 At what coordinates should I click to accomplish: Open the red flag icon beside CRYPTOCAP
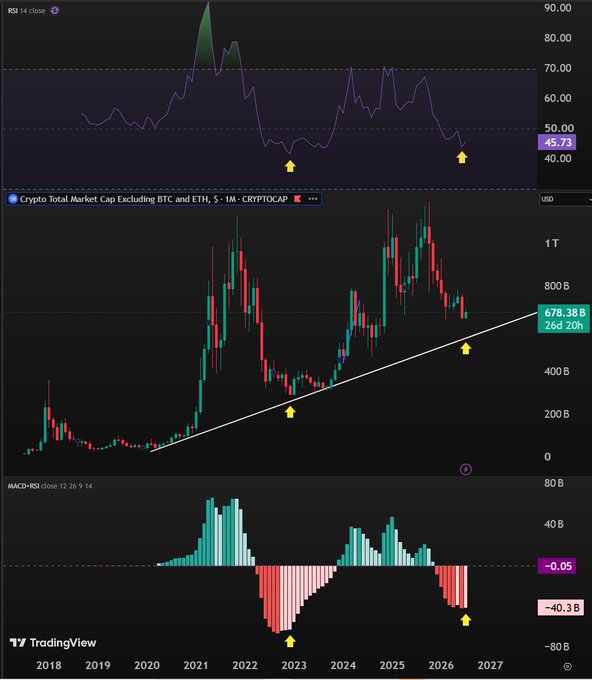click(x=298, y=199)
